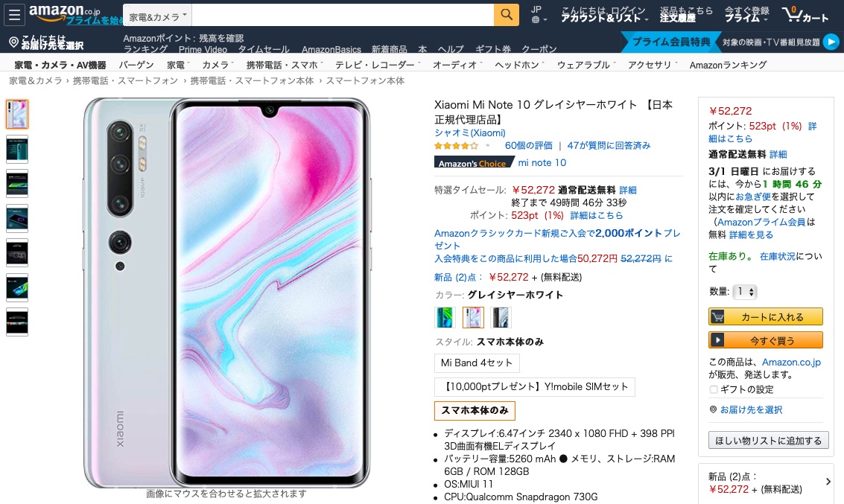Viewport: 844px width, 504px height.
Task: Open the ヘッドホン category menu
Action: 519,65
